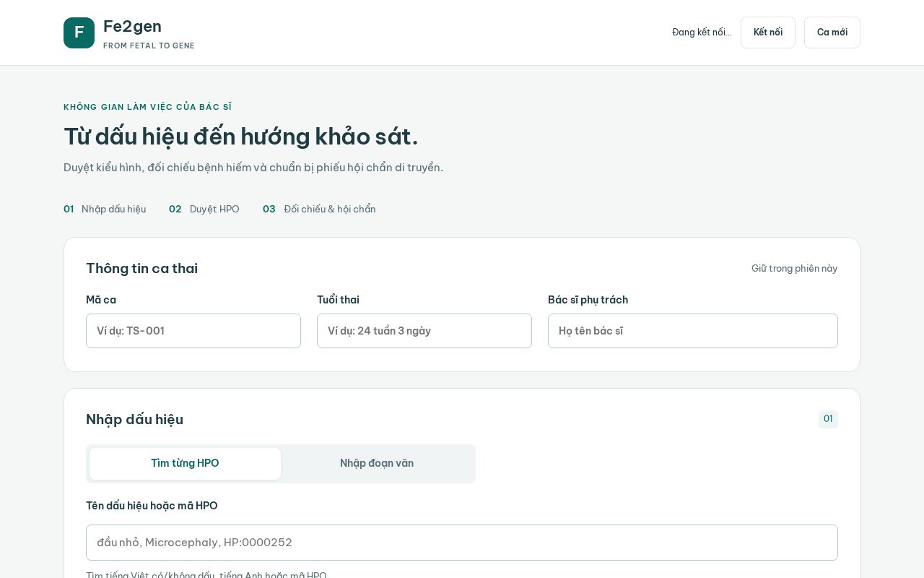
Task: Focus the Mã ca input field
Action: point(193,331)
